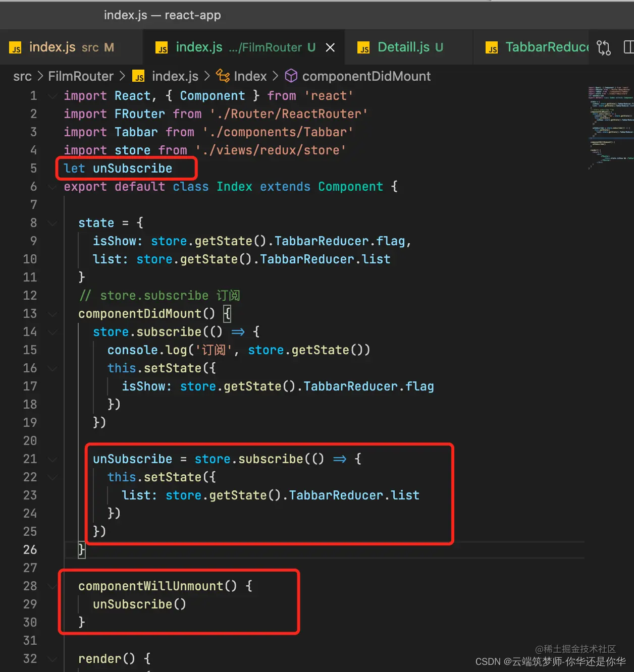Click './components/Tabbar' import path
This screenshot has height=672, width=634.
[278, 132]
